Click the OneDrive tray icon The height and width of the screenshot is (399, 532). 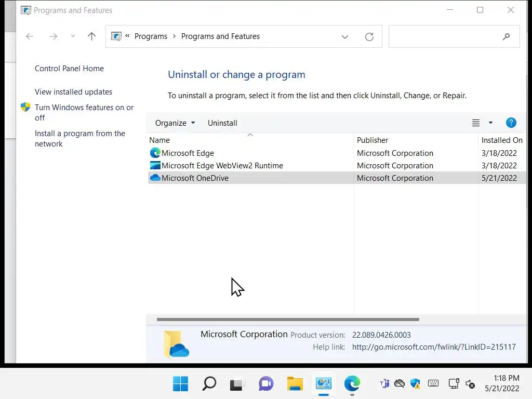coord(400,384)
